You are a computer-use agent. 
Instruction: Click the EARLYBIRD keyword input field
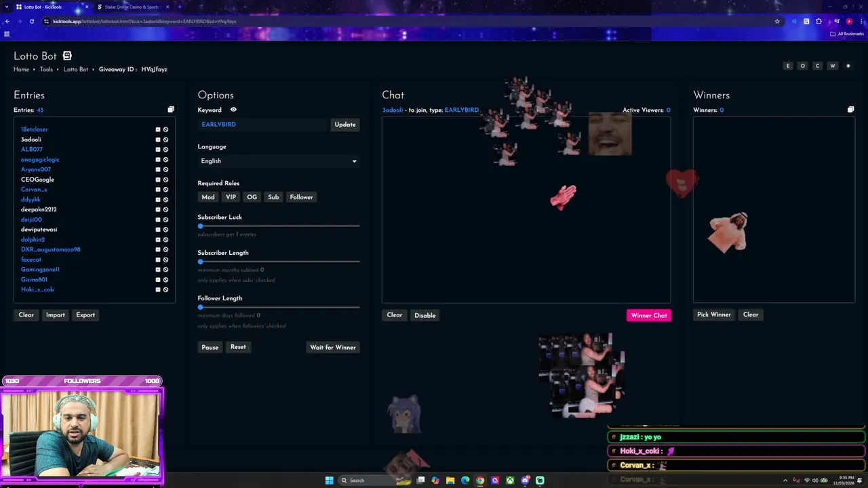click(x=263, y=125)
